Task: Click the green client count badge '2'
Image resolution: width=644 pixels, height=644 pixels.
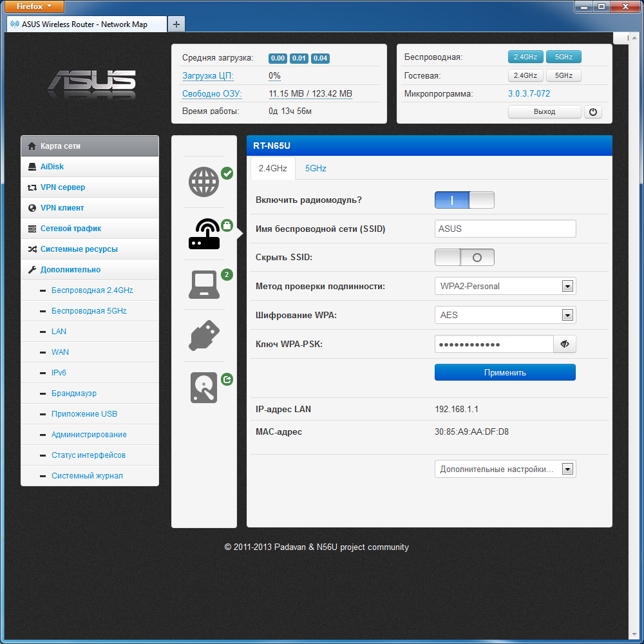Action: 227,274
